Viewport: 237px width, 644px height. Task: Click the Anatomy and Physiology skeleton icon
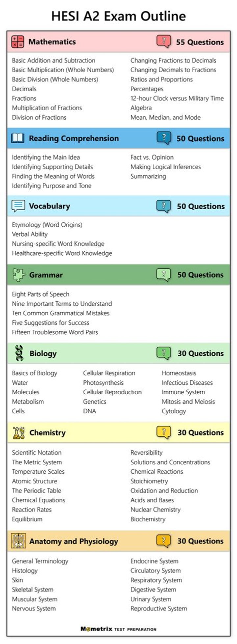pyautogui.click(x=18, y=541)
